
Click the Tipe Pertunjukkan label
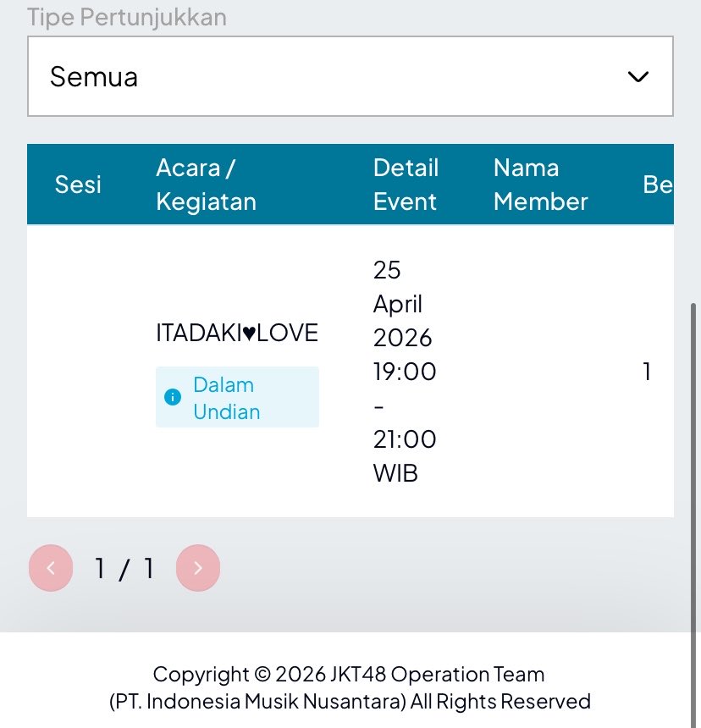coord(127,17)
